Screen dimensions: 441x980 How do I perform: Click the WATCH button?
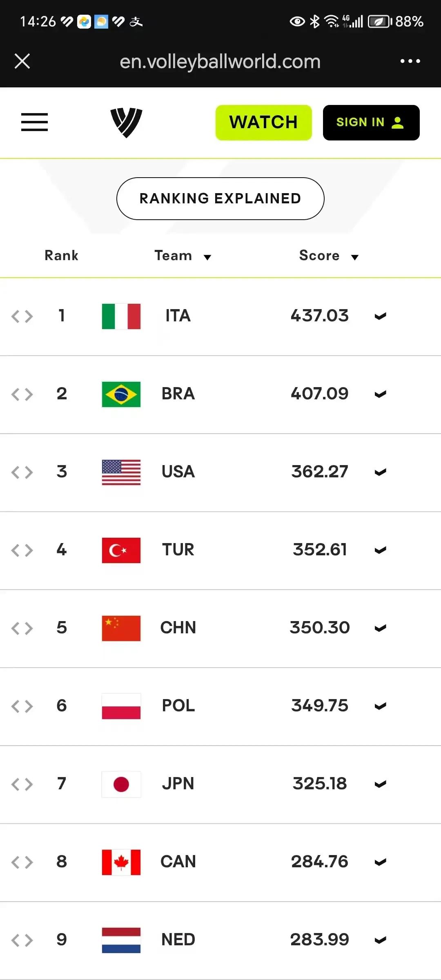click(x=264, y=122)
